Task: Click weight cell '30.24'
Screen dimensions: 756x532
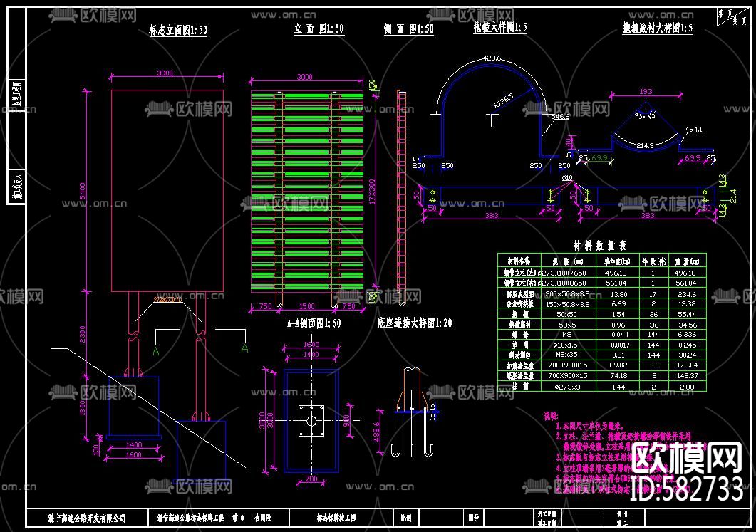Action: tap(687, 355)
